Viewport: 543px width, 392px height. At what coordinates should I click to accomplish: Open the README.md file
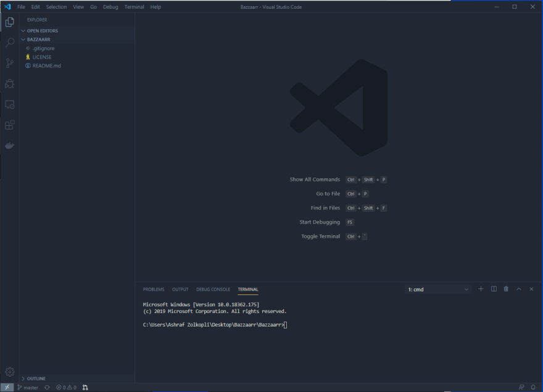point(77,65)
